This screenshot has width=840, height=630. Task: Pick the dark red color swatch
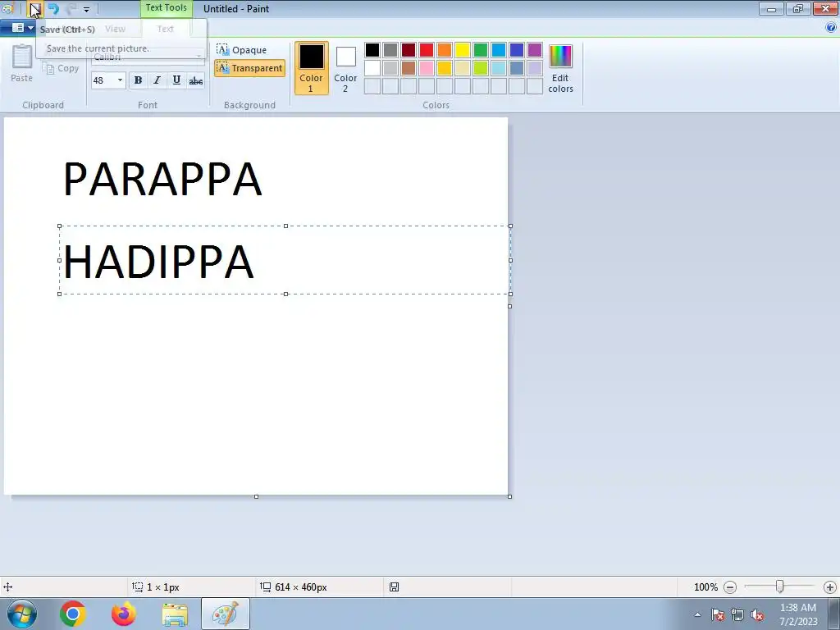(x=409, y=50)
